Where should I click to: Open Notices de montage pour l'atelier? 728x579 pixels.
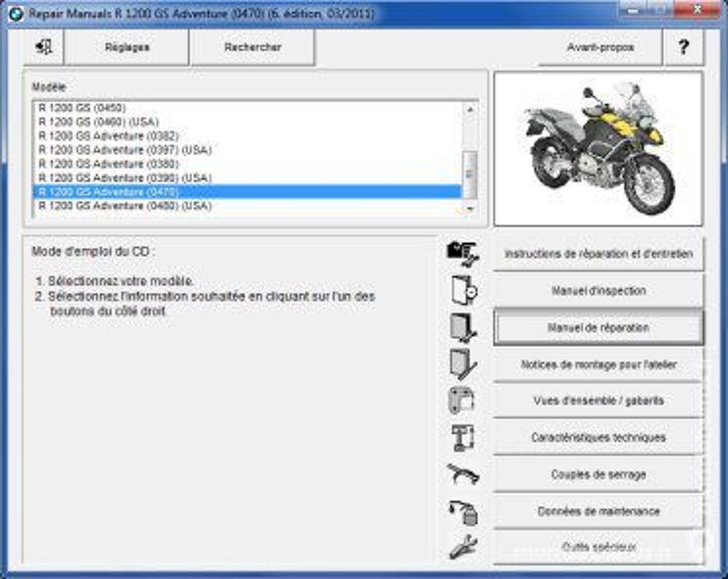pyautogui.click(x=598, y=364)
